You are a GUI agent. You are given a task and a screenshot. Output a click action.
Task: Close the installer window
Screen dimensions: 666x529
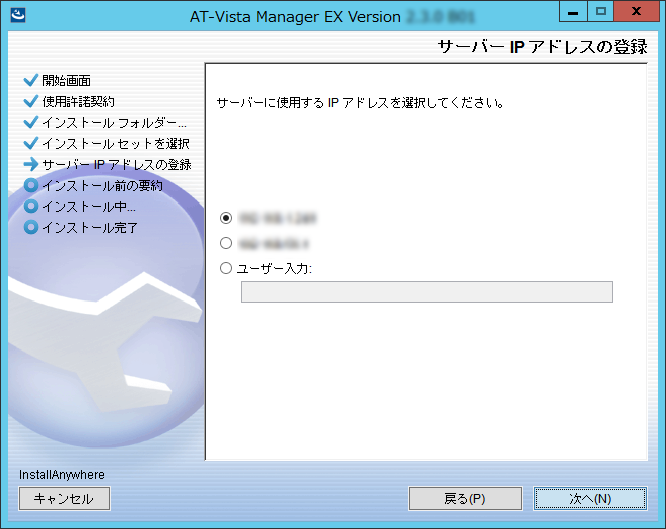point(636,11)
